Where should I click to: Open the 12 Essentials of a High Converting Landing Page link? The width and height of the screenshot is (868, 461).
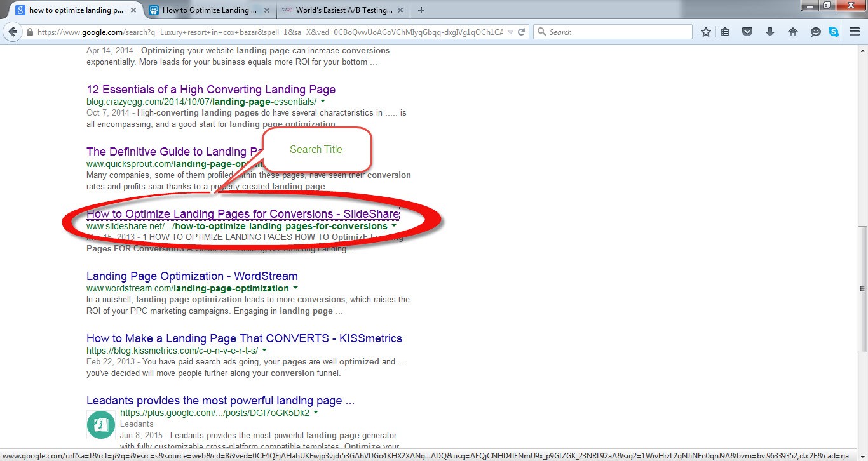pyautogui.click(x=210, y=90)
